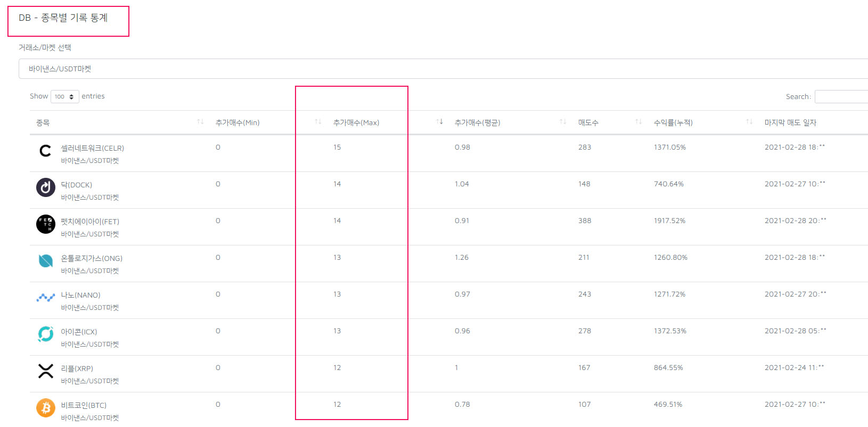Sort by 마지막 매도 일자 column
Image resolution: width=868 pixels, height=427 pixels.
[790, 123]
